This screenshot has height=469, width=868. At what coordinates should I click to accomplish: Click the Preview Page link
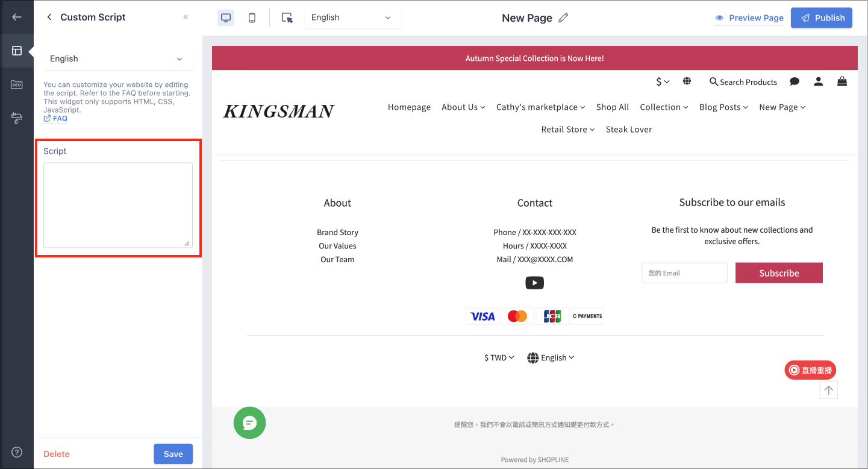[x=749, y=17]
